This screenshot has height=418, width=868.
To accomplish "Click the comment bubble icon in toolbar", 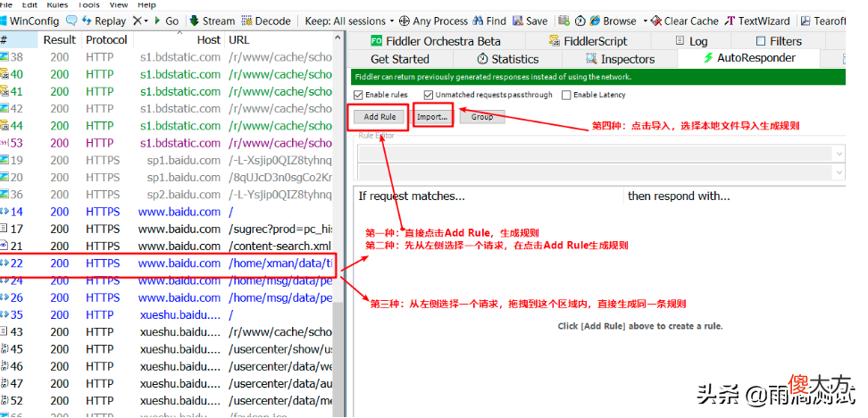I will pos(71,21).
